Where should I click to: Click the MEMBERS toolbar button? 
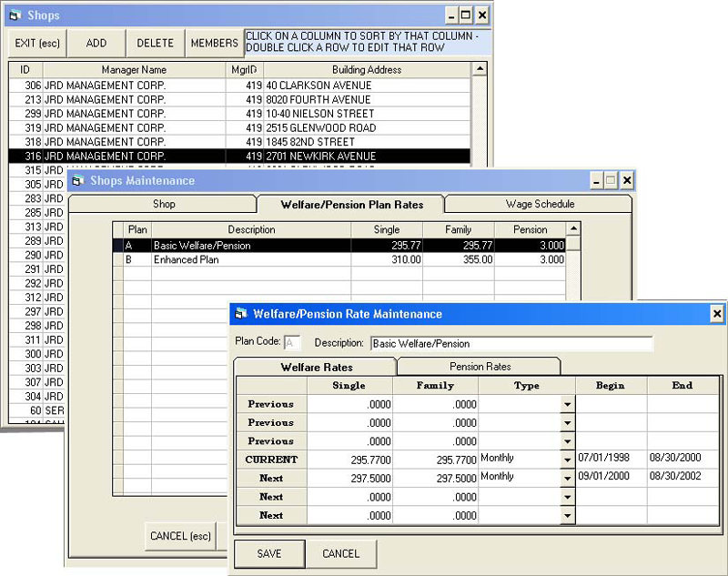[214, 43]
